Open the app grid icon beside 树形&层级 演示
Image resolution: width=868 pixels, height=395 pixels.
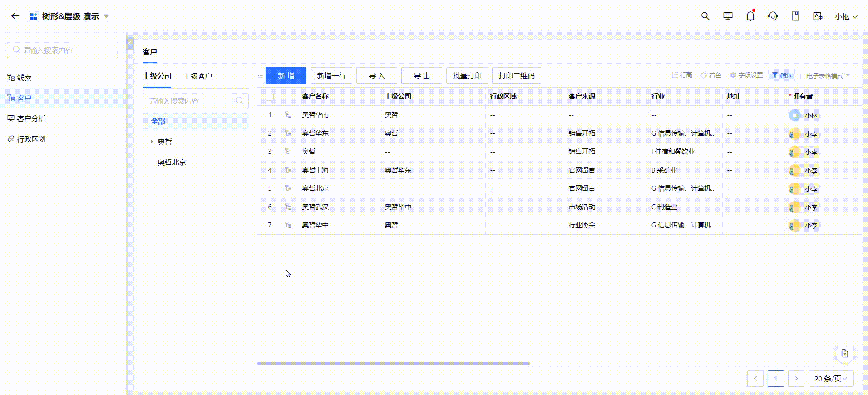tap(34, 16)
